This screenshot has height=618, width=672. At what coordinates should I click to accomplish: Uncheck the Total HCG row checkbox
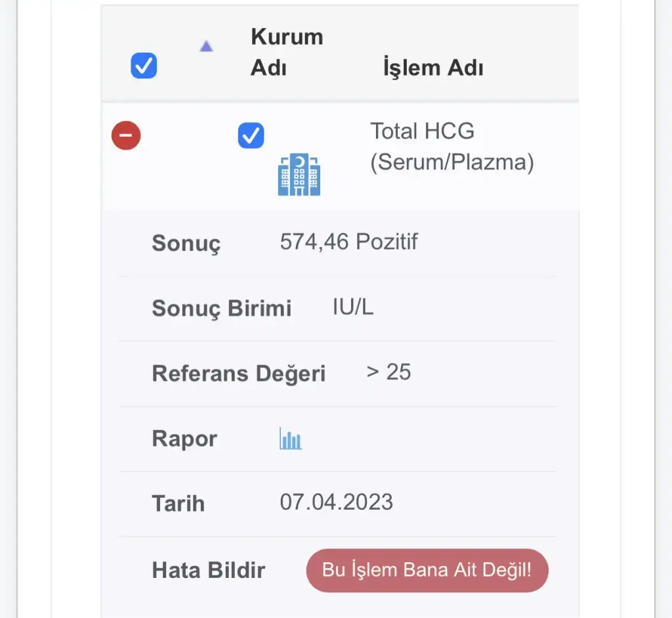tap(251, 136)
